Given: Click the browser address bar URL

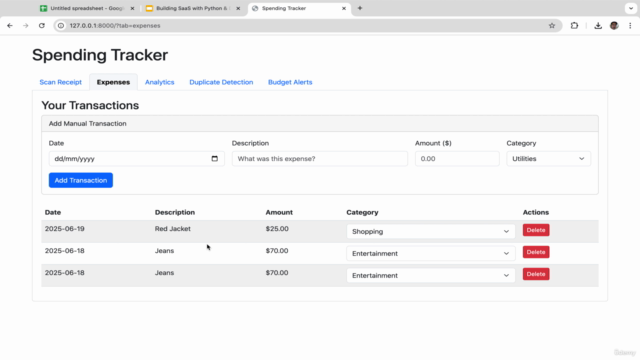Looking at the screenshot, I should pyautogui.click(x=115, y=25).
